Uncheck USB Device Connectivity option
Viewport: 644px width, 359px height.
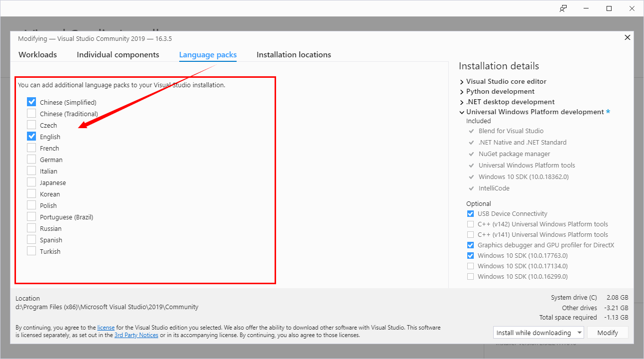point(470,214)
